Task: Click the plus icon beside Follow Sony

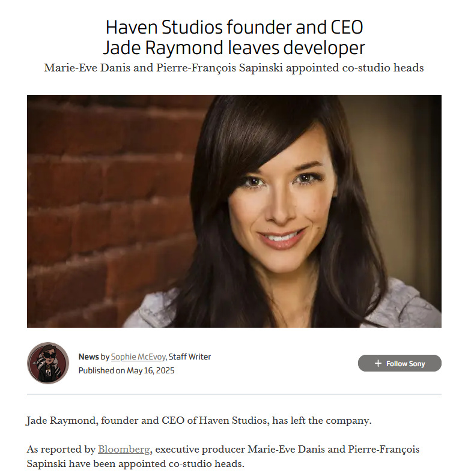Action: [x=378, y=363]
